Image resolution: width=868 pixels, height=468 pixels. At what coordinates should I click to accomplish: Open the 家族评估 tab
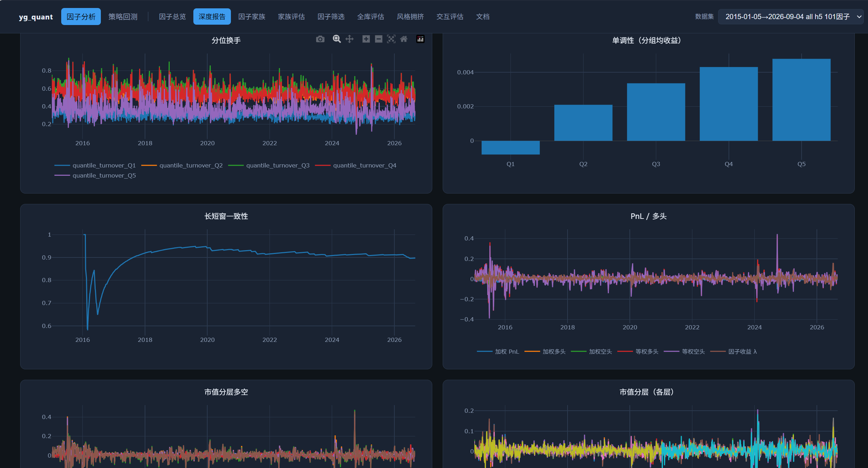coord(291,17)
